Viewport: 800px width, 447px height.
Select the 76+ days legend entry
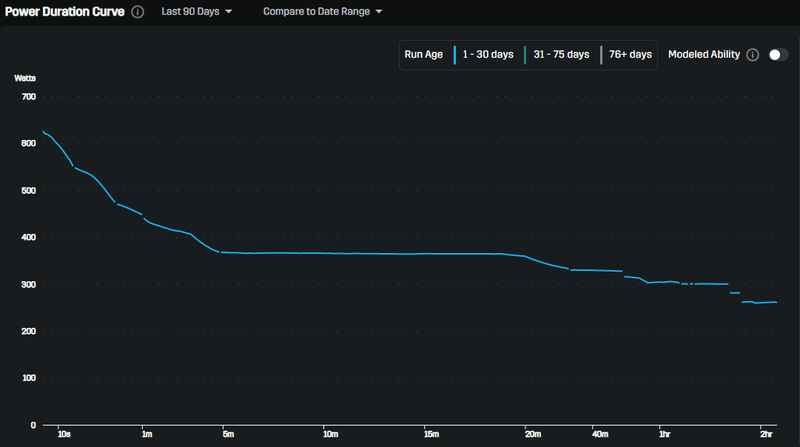click(x=627, y=55)
